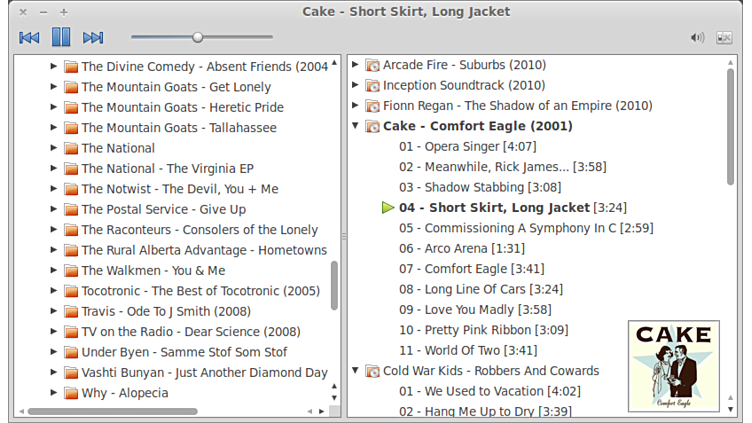The width and height of the screenshot is (752, 423).
Task: Skip to the previous track
Action: (x=29, y=38)
